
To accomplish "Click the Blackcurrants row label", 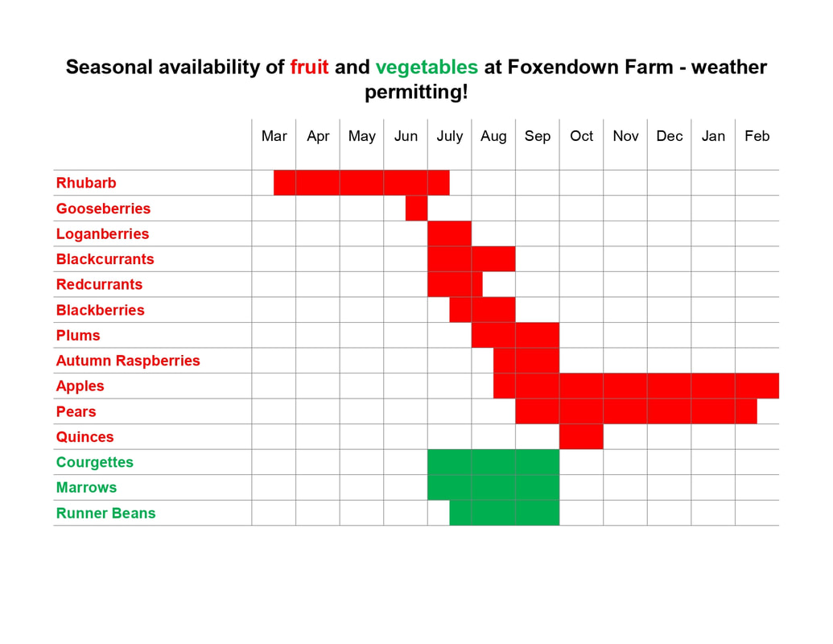I will 105,259.
